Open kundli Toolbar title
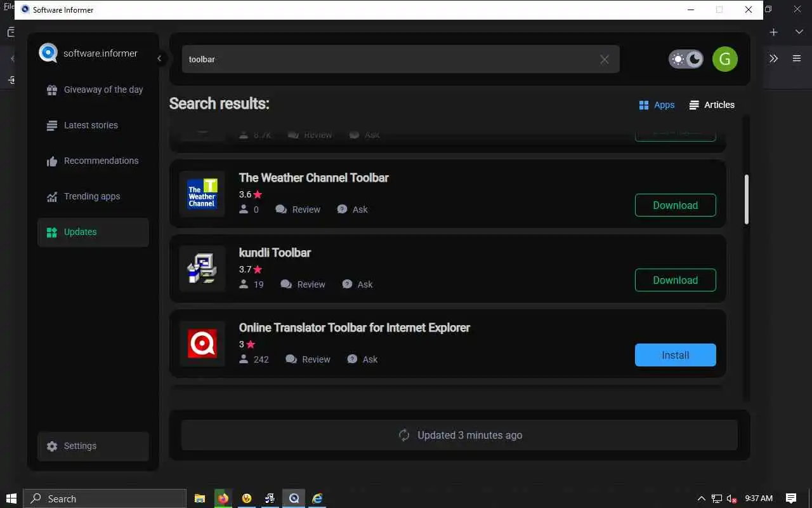The image size is (812, 508). (275, 253)
